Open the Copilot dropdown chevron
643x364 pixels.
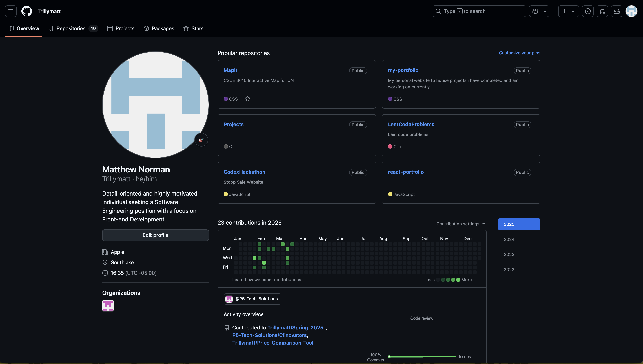(545, 11)
